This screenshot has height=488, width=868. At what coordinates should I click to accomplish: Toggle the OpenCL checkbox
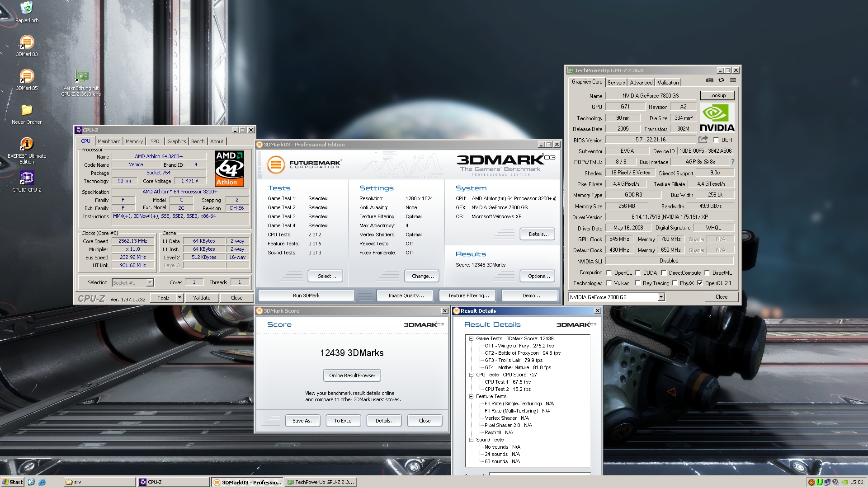[609, 273]
